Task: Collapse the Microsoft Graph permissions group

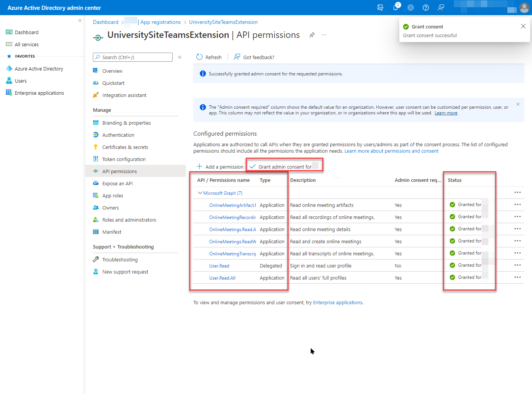Action: [x=200, y=193]
